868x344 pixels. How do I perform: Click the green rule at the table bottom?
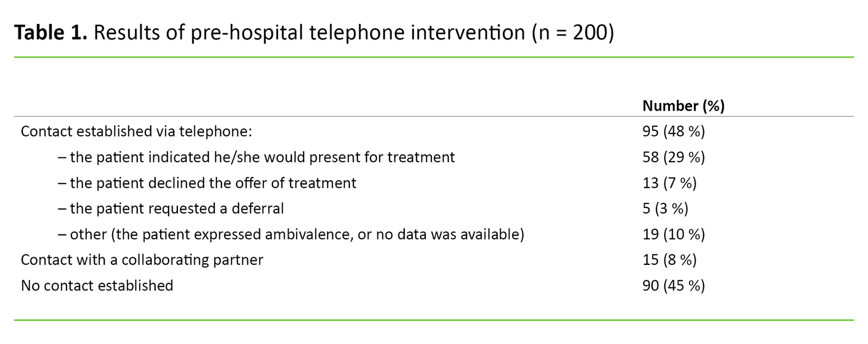pos(434,320)
